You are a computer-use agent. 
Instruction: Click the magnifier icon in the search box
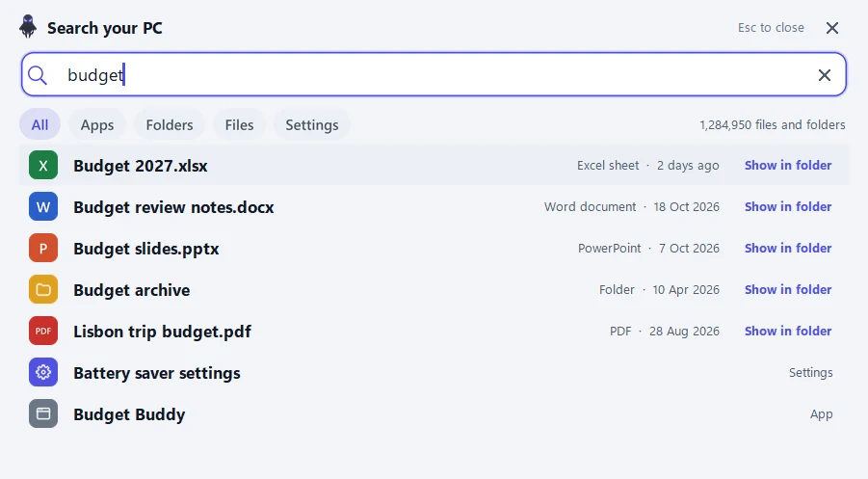[x=38, y=75]
